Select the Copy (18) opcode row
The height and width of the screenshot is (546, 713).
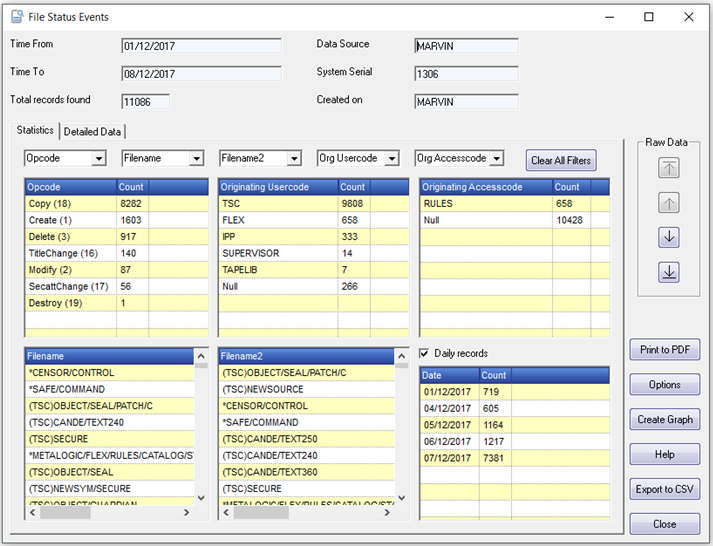(x=117, y=204)
